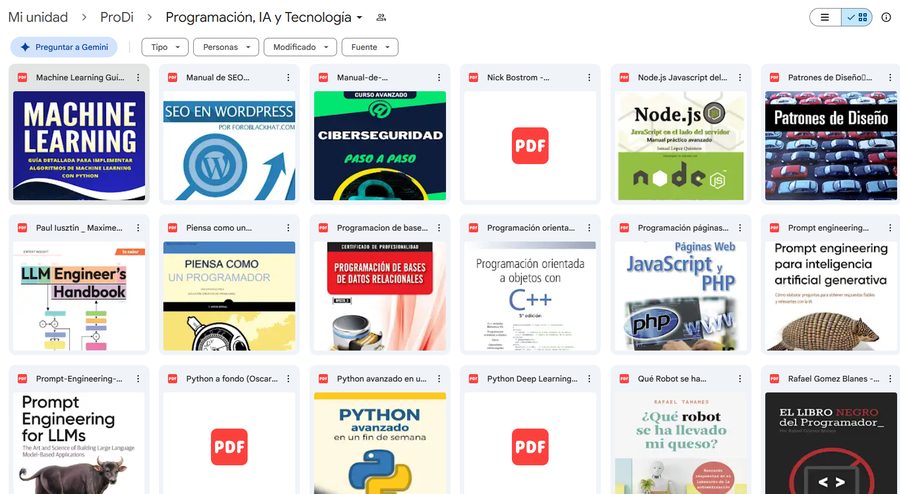Select file name 'Rafael Gomez Blanes -...'
The height and width of the screenshot is (494, 900).
[834, 379]
